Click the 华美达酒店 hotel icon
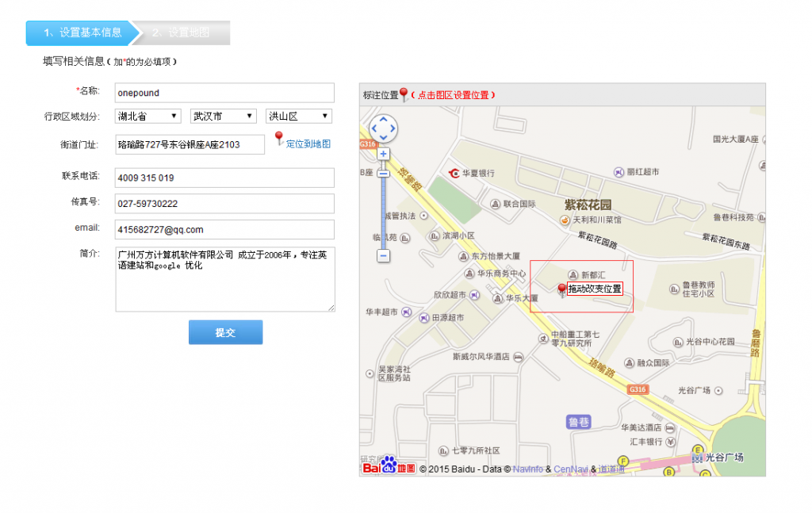The image size is (812, 513). tap(670, 427)
